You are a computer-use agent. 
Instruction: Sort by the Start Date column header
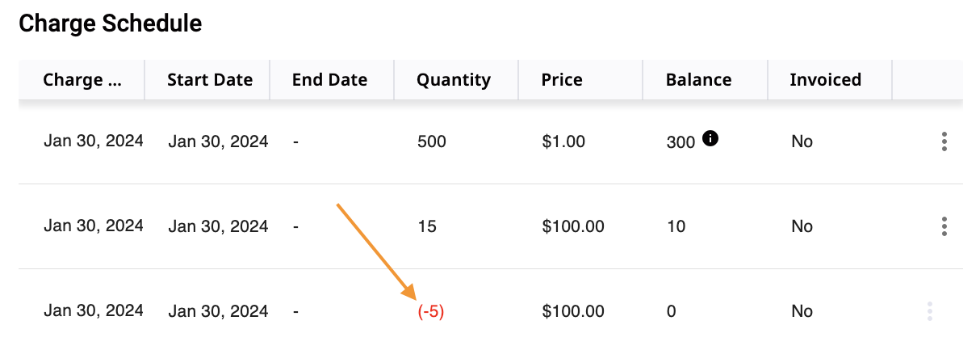210,80
